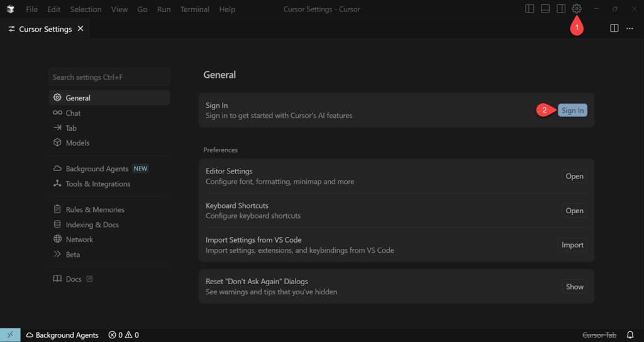The width and height of the screenshot is (644, 342).
Task: Click the NEW badge beside Background Agents
Action: click(140, 168)
